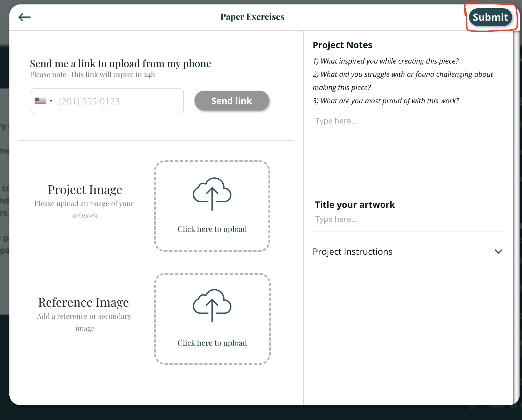Click question '1) What inspired you while creating'
The height and width of the screenshot is (420, 522).
point(386,61)
